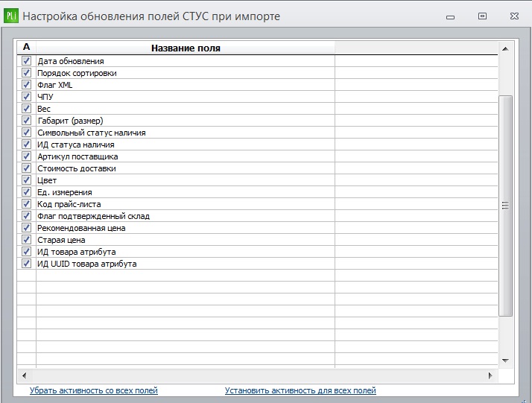The width and height of the screenshot is (532, 403).
Task: Uncheck the Дата обновления checkbox
Action: point(26,61)
